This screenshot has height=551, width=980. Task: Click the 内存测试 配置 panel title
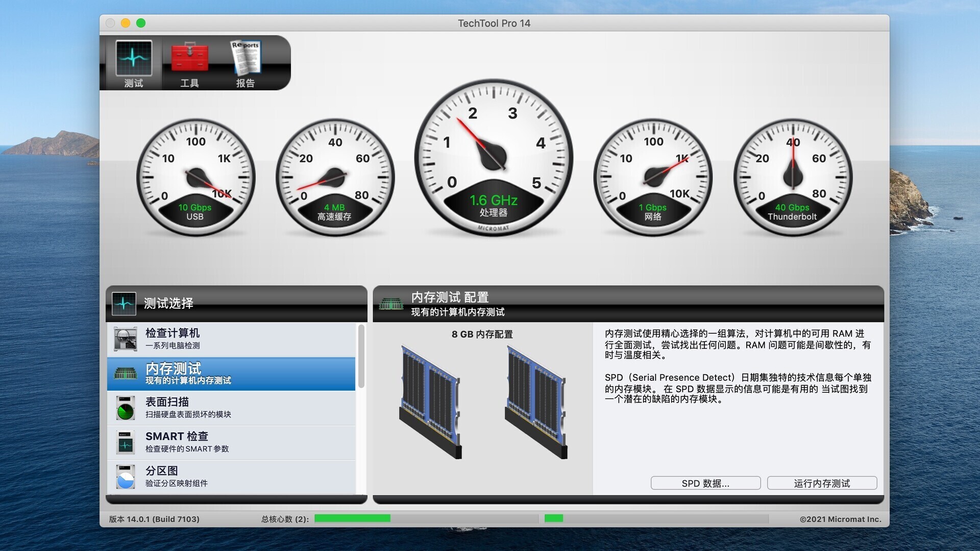coord(450,297)
